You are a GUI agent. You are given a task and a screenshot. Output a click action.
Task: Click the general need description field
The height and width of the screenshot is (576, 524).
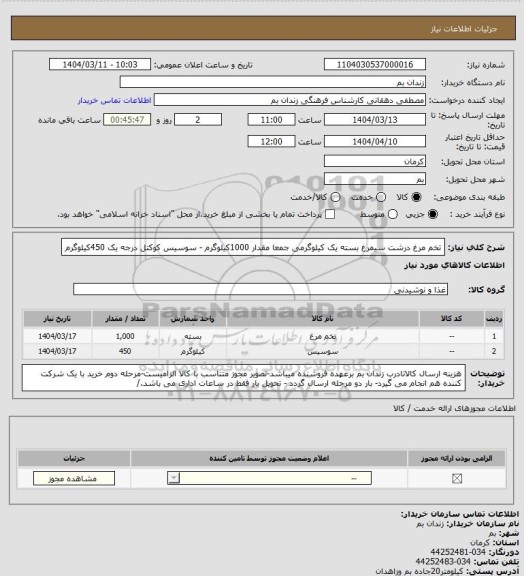point(253,248)
